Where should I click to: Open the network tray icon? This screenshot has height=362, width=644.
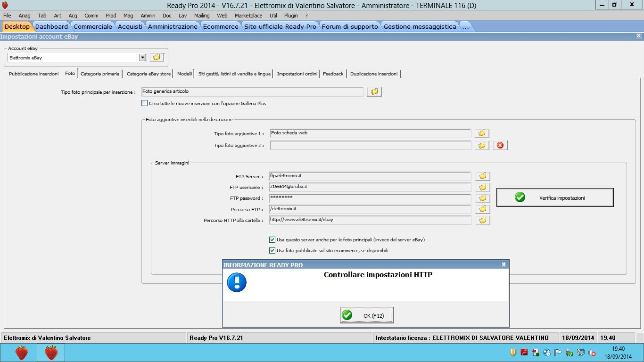(581, 352)
